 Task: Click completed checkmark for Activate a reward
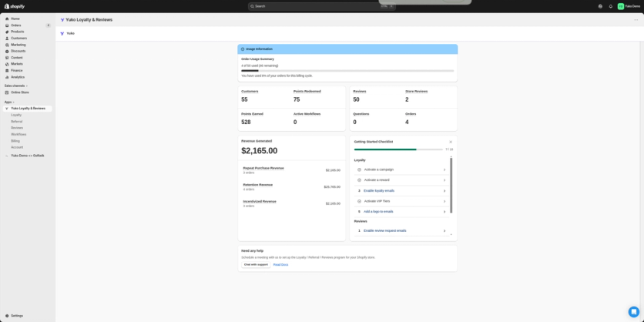point(360,180)
